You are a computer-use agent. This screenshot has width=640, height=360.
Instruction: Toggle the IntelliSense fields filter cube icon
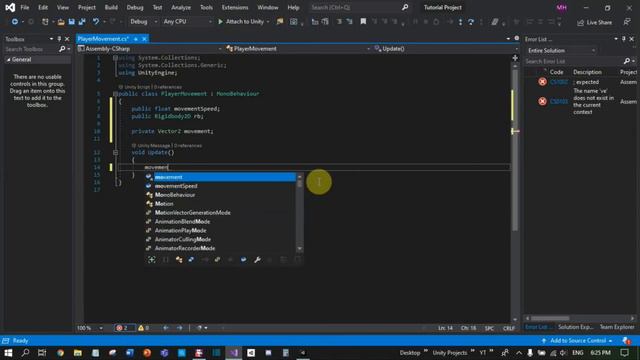(x=243, y=260)
